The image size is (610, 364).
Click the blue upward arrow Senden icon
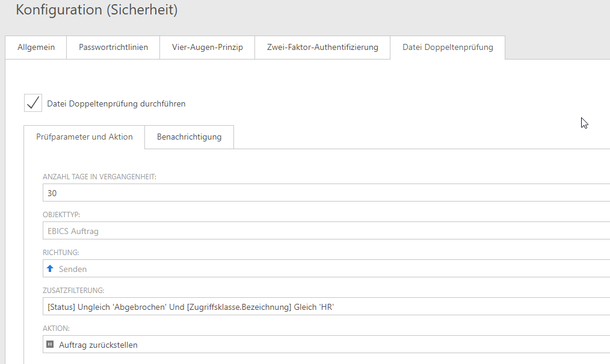click(x=51, y=269)
